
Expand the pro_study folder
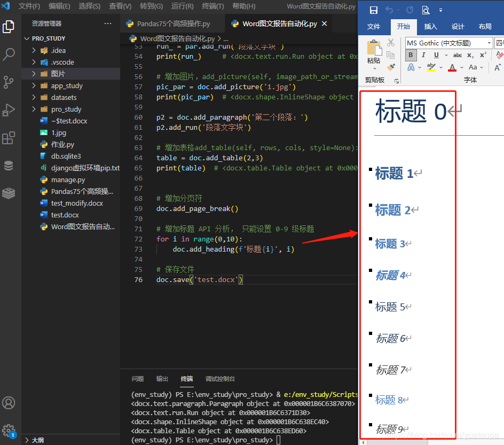(x=34, y=109)
